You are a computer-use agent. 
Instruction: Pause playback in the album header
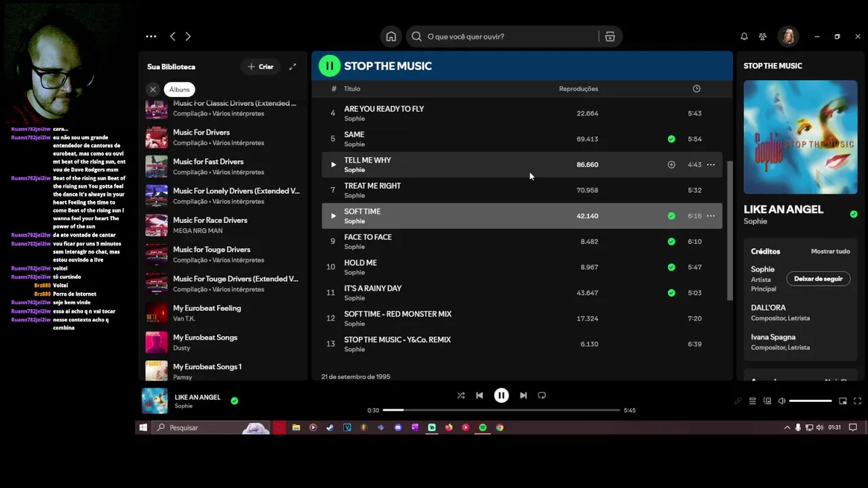[330, 66]
